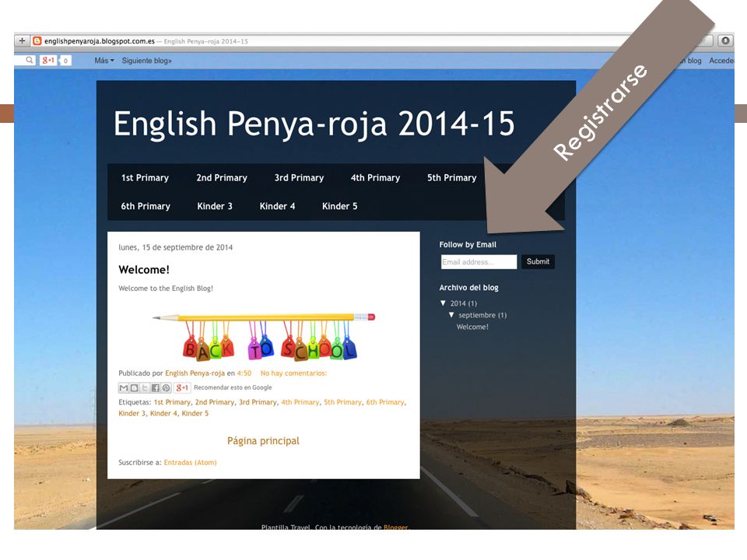This screenshot has width=747, height=560.
Task: Click the 6th Primary label under Etiquetas
Action: (x=385, y=402)
